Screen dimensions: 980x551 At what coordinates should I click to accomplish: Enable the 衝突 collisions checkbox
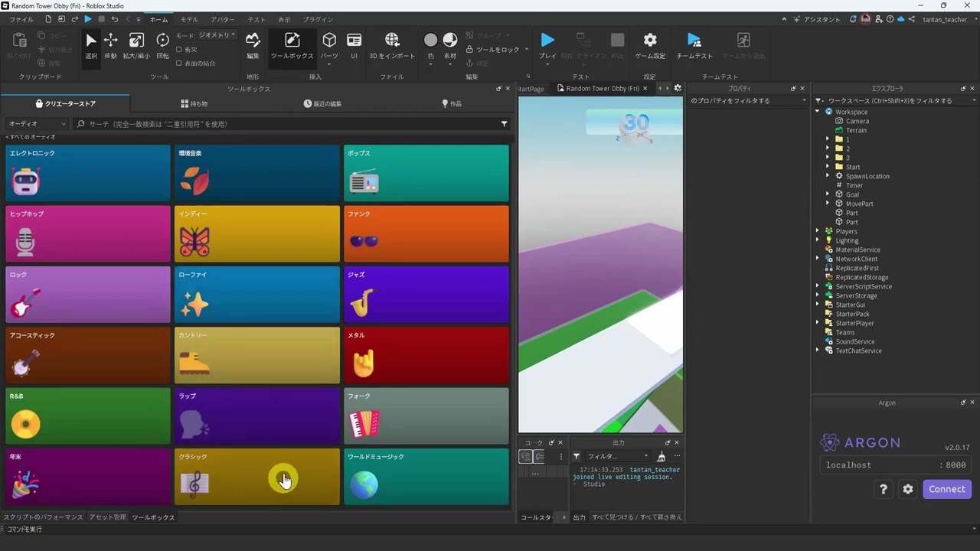(x=179, y=50)
